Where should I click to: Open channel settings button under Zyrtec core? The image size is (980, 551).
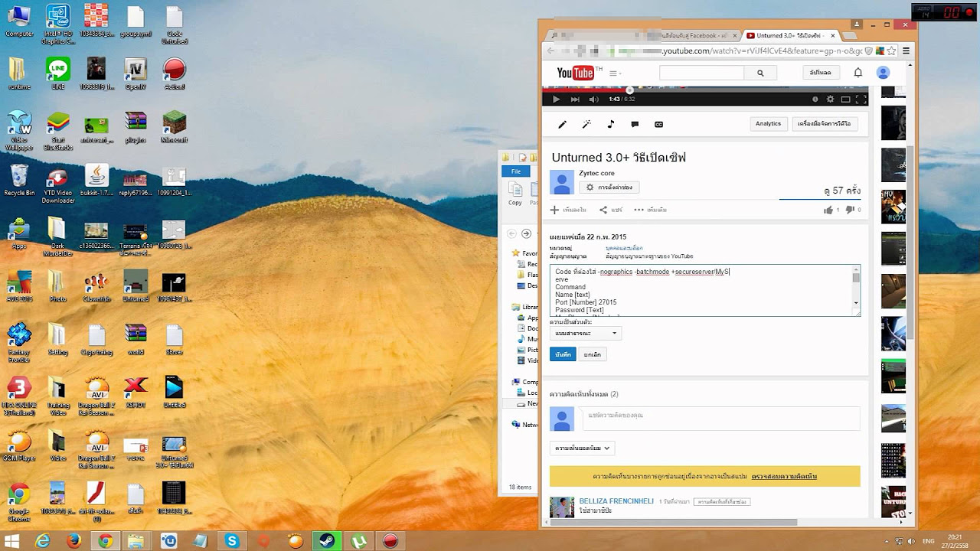click(609, 187)
